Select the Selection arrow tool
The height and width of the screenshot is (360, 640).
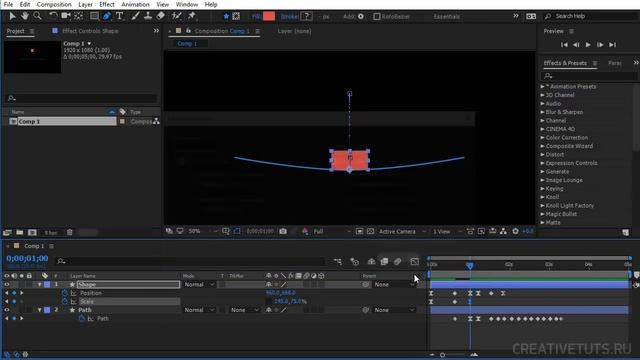click(x=12, y=16)
